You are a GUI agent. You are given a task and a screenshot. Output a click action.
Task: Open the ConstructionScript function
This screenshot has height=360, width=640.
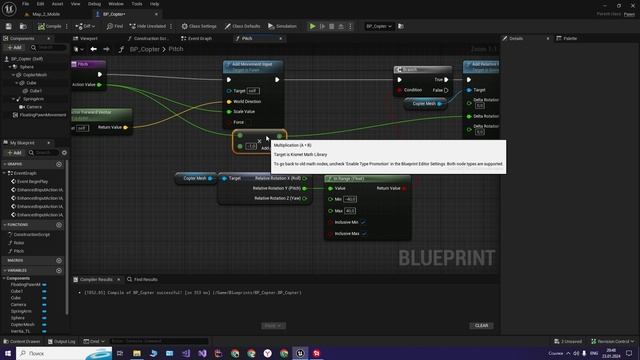point(31,235)
